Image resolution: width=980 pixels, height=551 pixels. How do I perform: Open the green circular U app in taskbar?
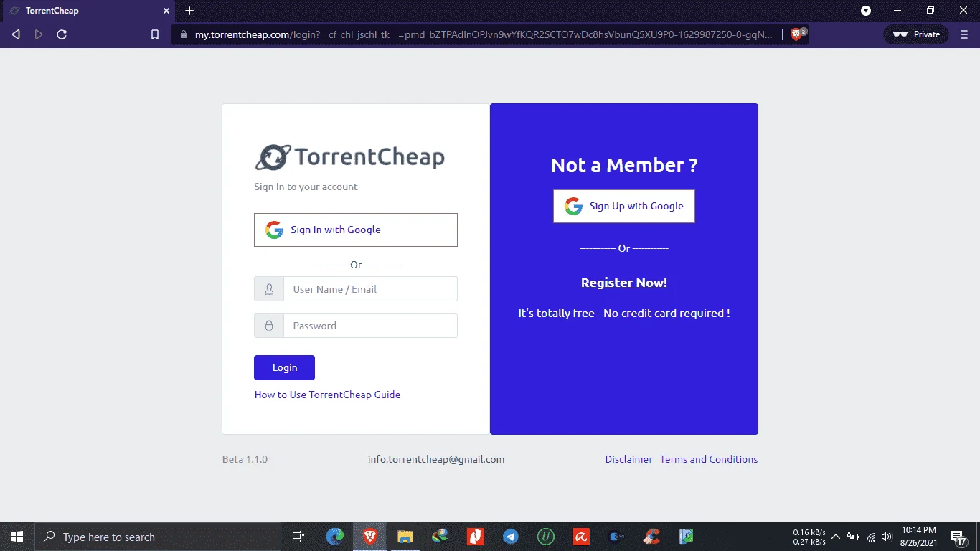tap(546, 537)
